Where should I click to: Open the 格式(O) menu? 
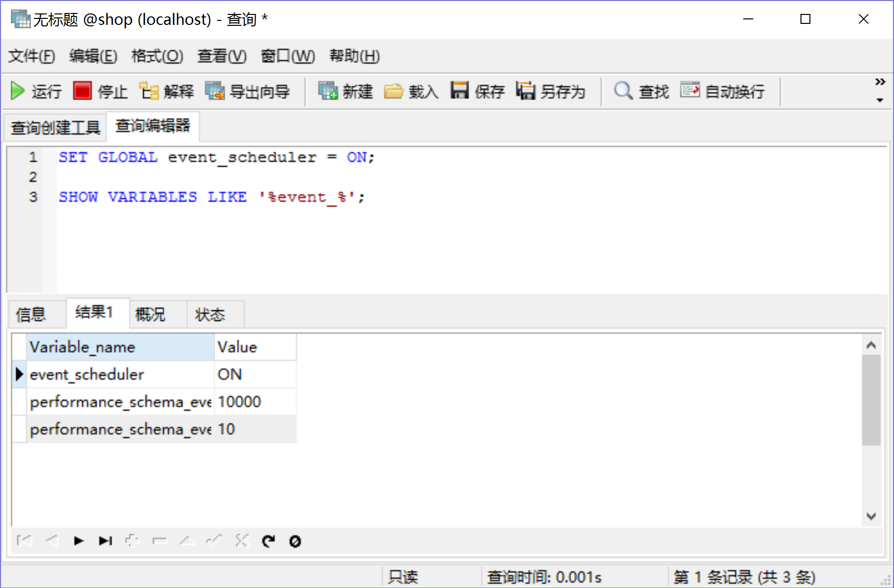pos(157,56)
